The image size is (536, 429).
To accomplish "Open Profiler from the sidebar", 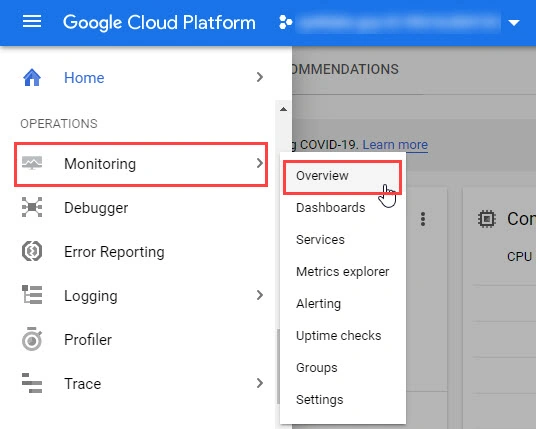I will pos(88,340).
